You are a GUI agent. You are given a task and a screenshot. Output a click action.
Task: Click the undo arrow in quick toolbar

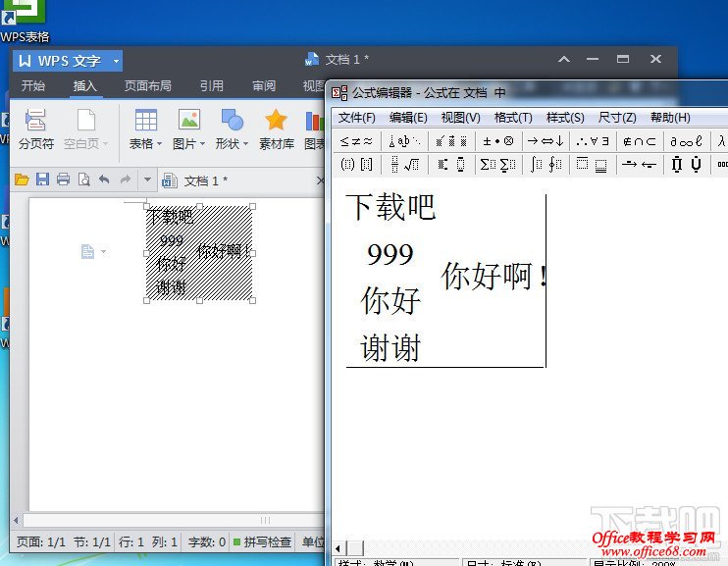coord(104,180)
